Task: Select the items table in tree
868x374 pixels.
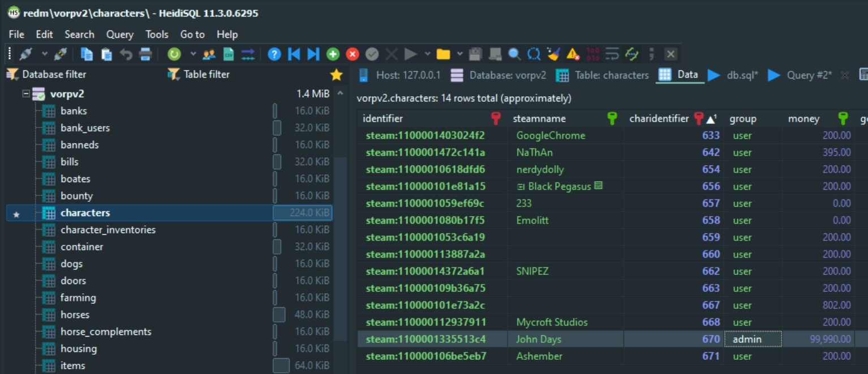Action: [73, 366]
